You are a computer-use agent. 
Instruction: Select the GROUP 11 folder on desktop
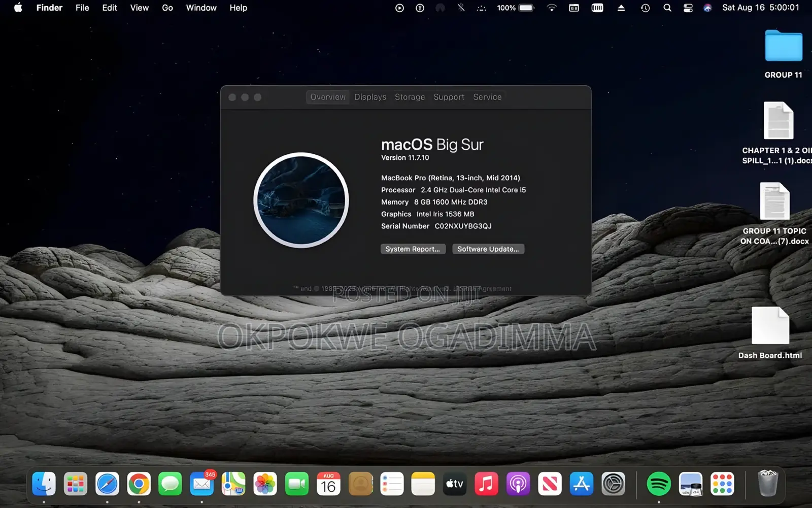[x=784, y=54]
